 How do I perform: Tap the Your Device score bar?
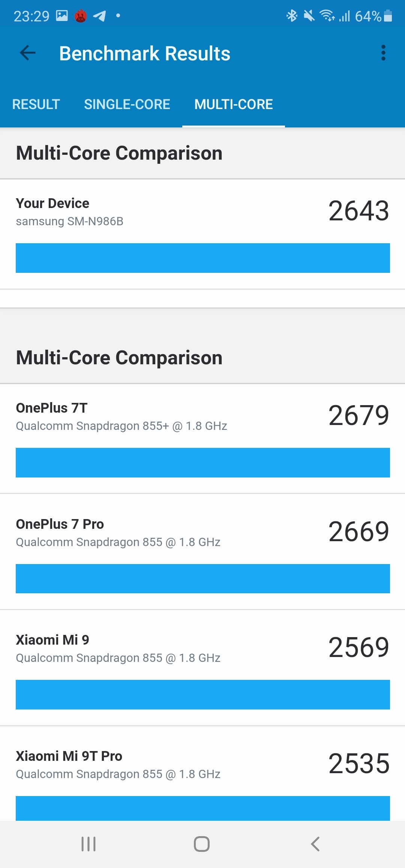pos(202,258)
